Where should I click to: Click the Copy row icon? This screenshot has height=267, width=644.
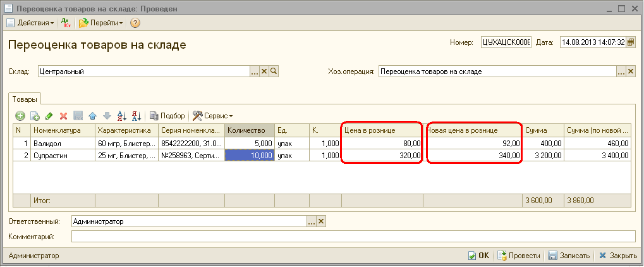point(35,116)
